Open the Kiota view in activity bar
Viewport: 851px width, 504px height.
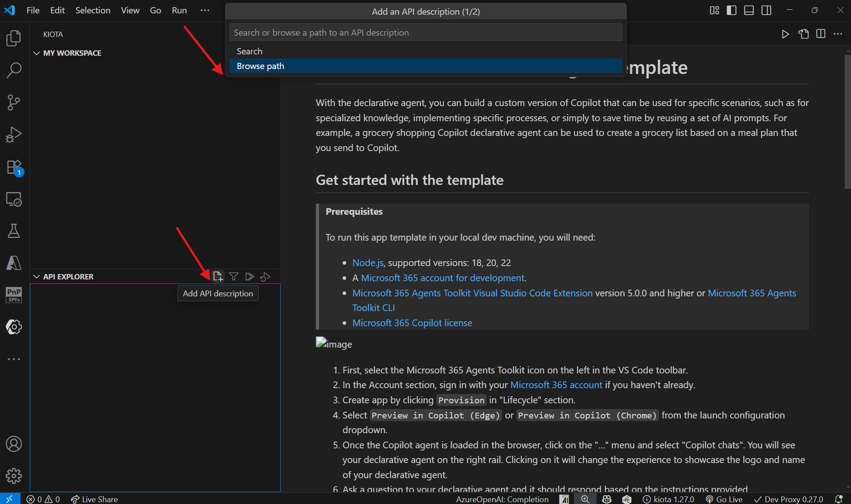tap(14, 327)
